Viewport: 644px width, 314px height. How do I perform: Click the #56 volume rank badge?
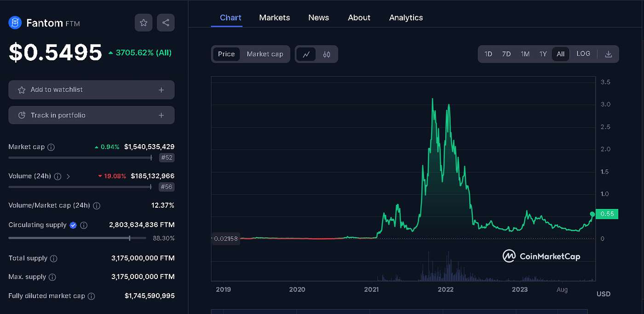click(x=167, y=187)
